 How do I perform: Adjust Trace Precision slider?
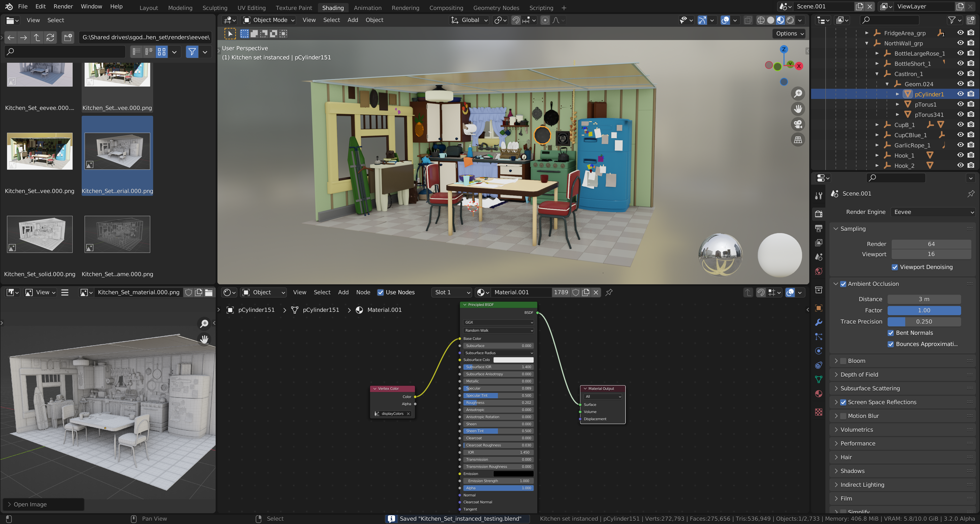924,322
